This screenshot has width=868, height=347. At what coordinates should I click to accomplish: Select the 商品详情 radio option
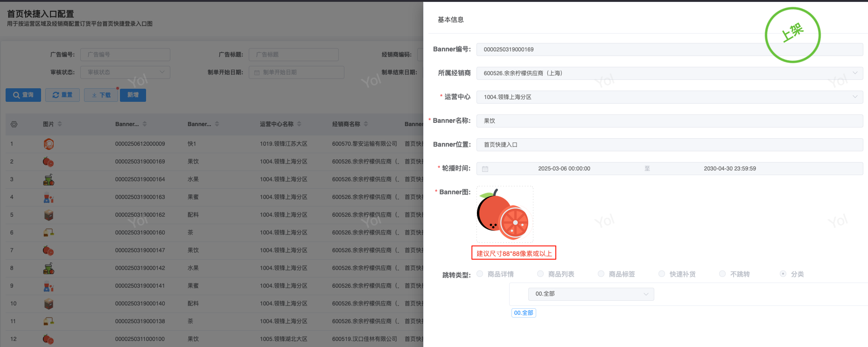pos(480,274)
